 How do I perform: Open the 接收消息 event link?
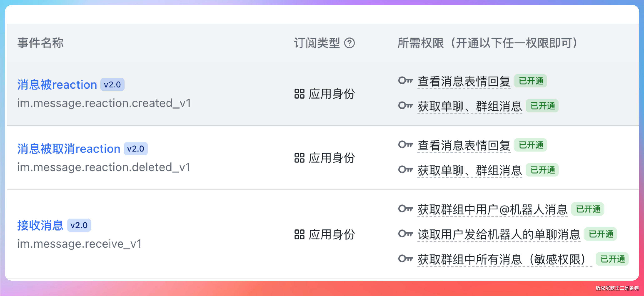40,225
